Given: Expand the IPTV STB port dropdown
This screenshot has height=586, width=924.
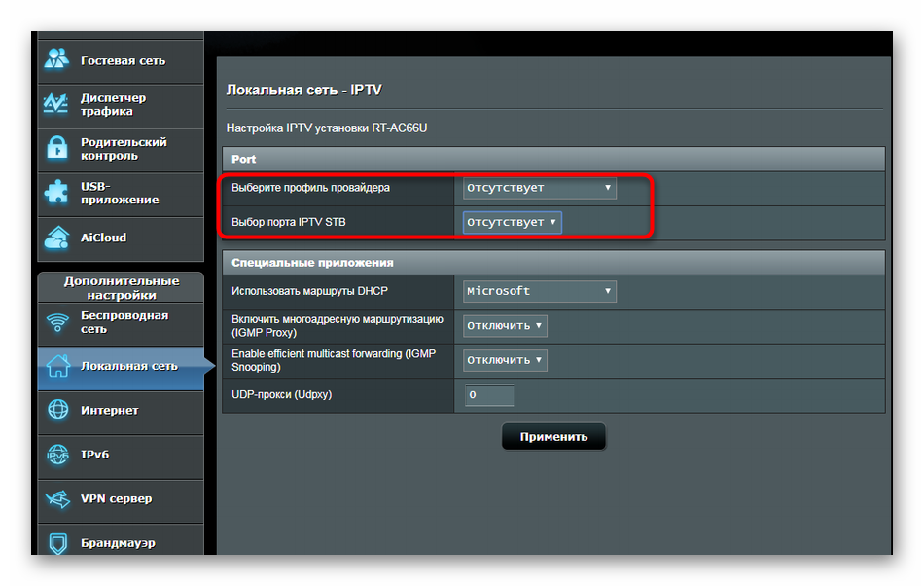Looking at the screenshot, I should click(512, 222).
